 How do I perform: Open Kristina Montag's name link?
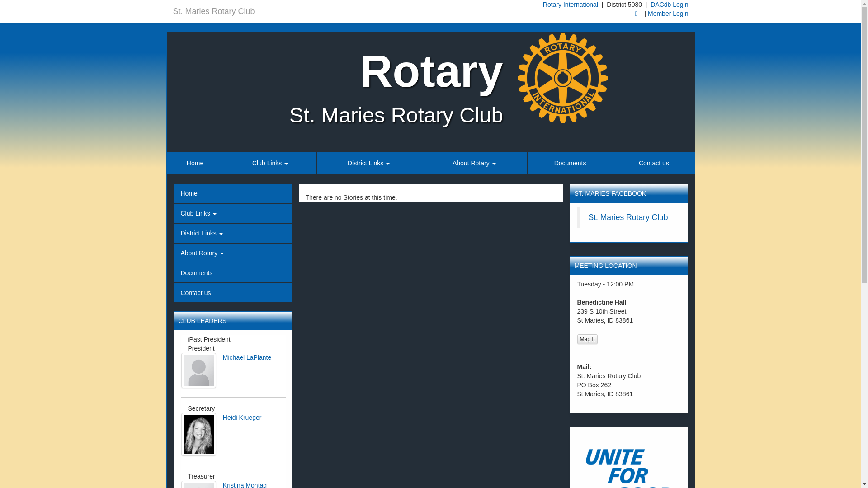245,485
